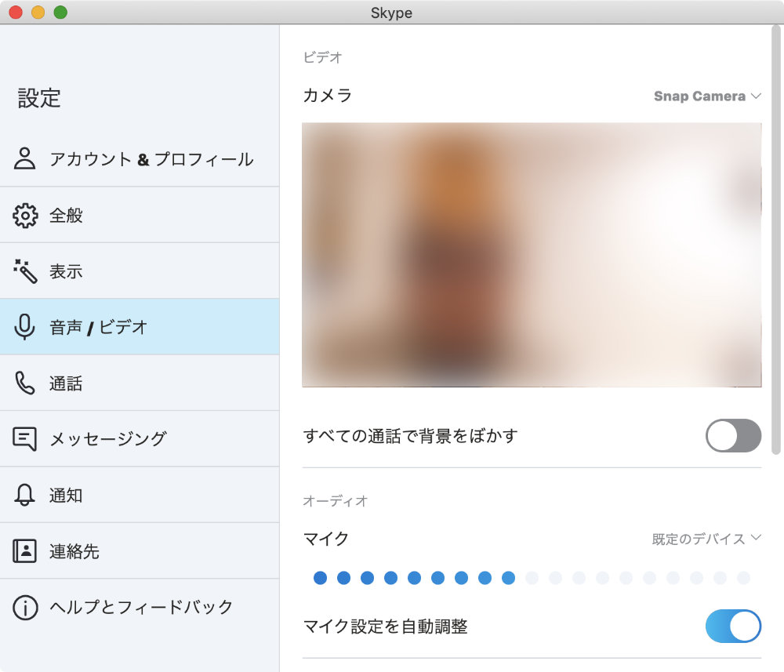Click the ビデオ section label

tap(322, 57)
